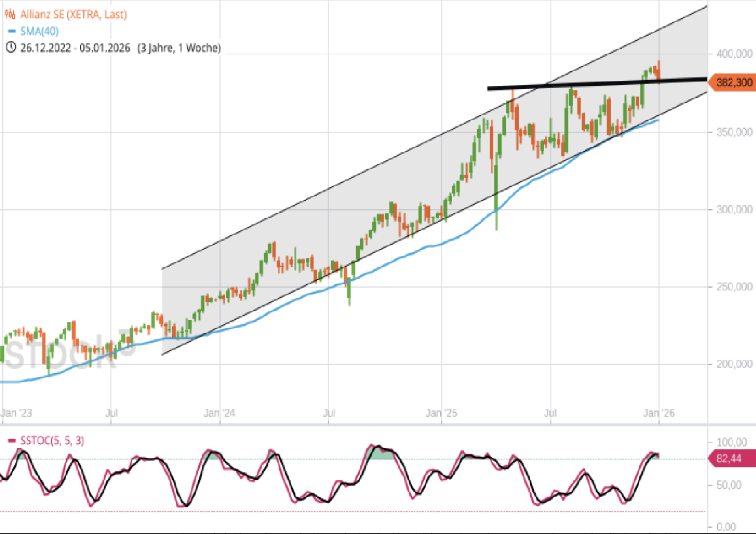Click the Allianz SE (XETRA, Last) legend label
The width and height of the screenshot is (756, 534).
click(73, 14)
